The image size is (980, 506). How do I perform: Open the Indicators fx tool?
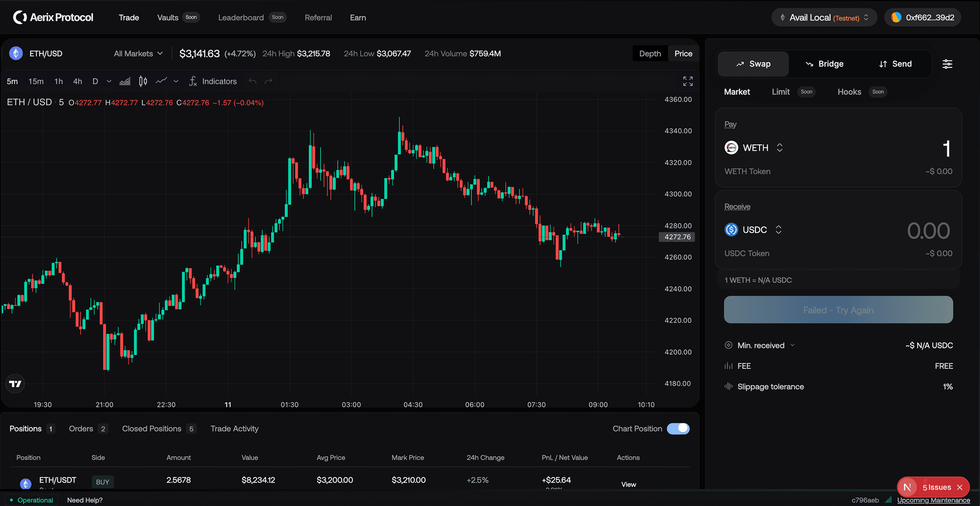(x=213, y=81)
